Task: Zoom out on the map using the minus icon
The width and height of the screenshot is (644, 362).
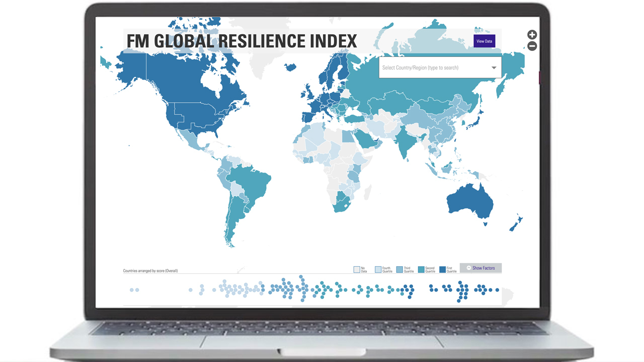Action: pyautogui.click(x=532, y=45)
